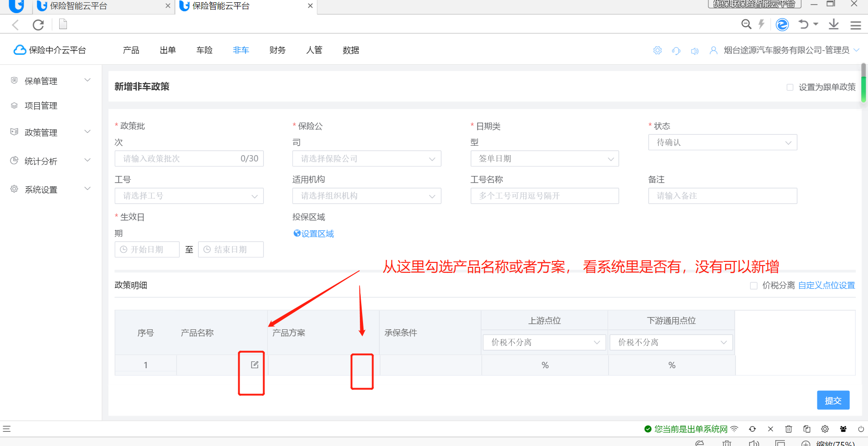Click the power icon in bottom status bar

861,429
